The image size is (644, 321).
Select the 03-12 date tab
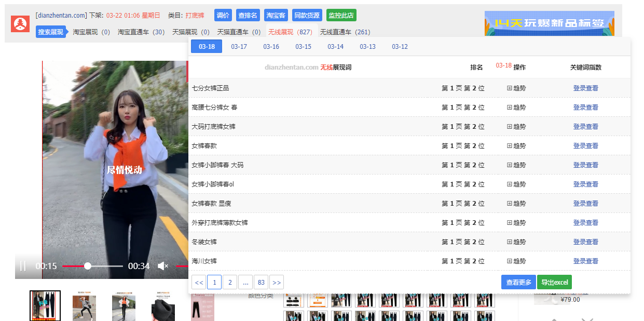coord(400,46)
